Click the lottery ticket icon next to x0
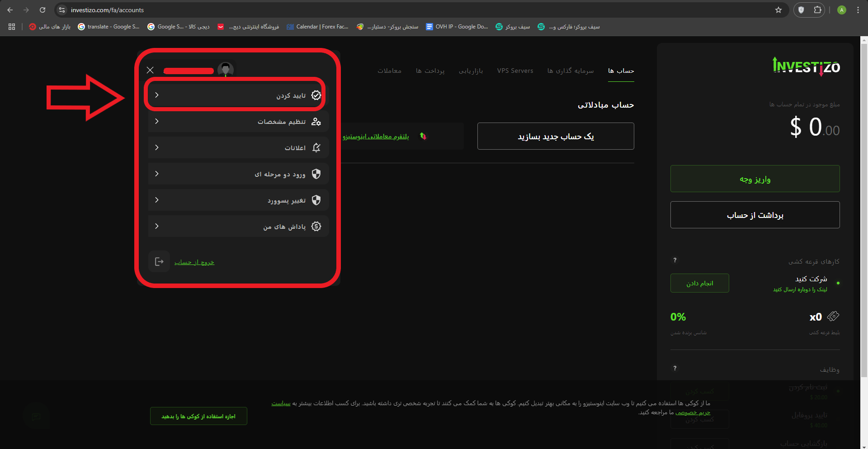Viewport: 868px width, 449px height. 833,316
